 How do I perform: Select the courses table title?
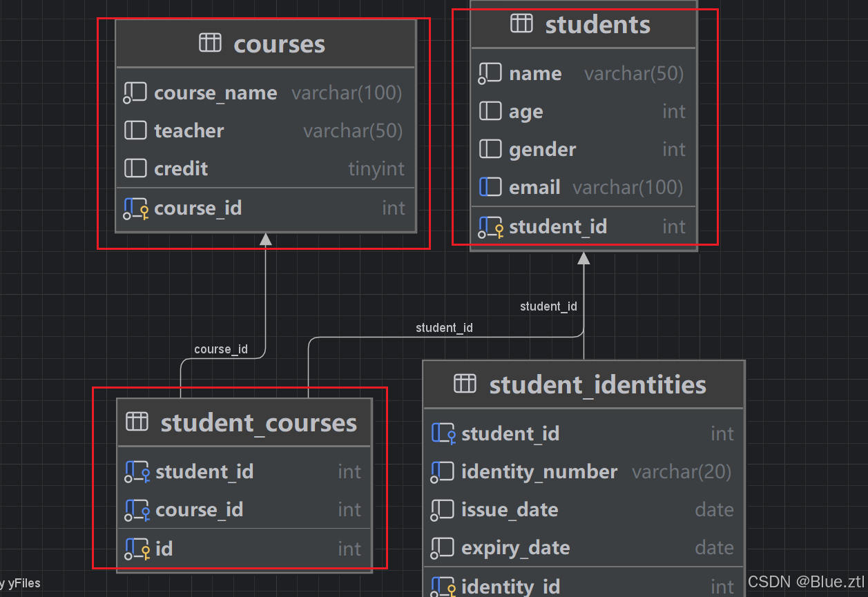[x=279, y=43]
